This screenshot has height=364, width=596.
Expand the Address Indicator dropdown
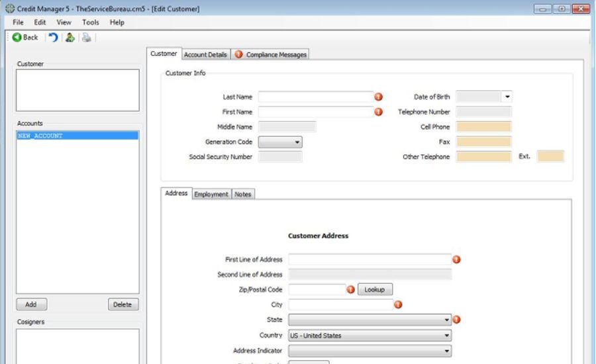(x=370, y=351)
